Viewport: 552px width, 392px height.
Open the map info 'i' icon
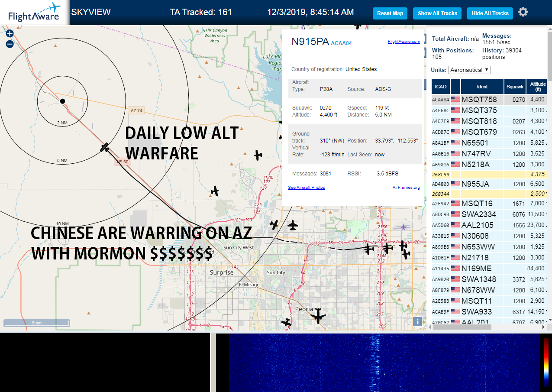point(417,321)
